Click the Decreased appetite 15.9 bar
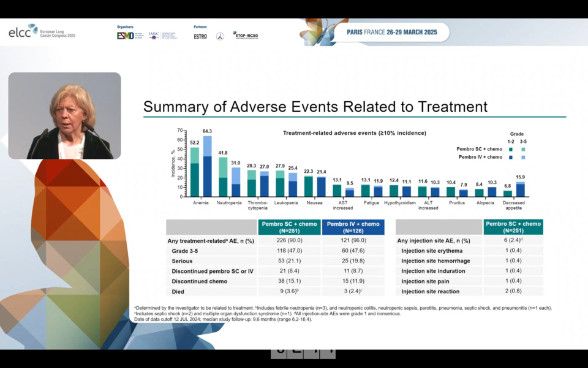This screenshot has height=368, width=588. point(520,189)
